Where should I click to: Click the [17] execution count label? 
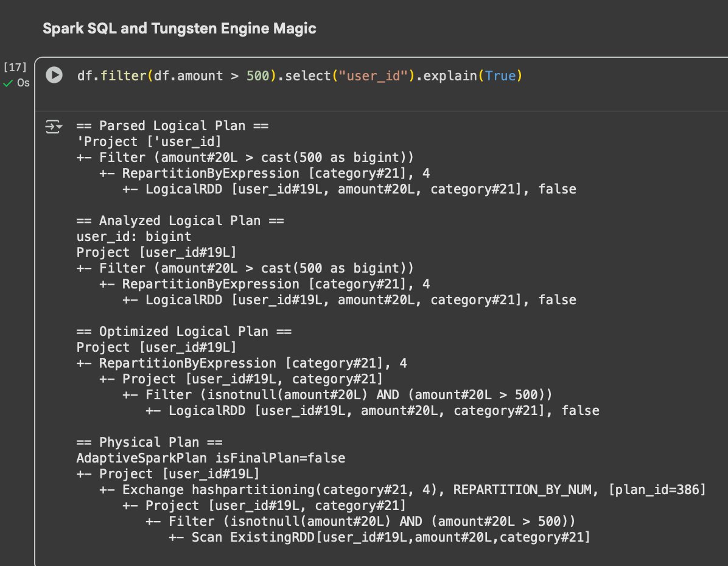pos(15,68)
